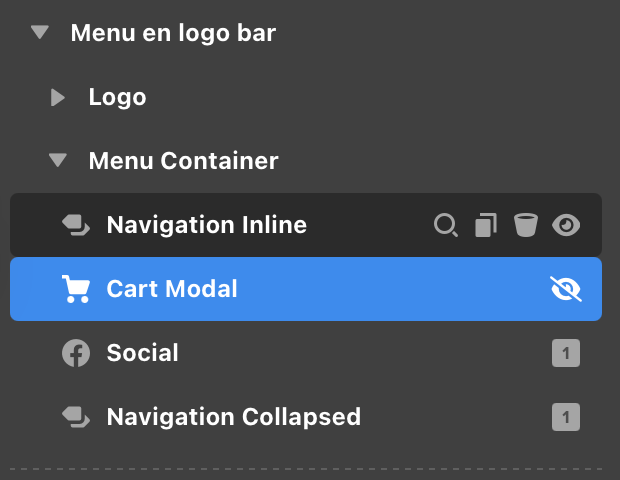The image size is (620, 480).
Task: Select the Menu en logo bar label
Action: (173, 33)
